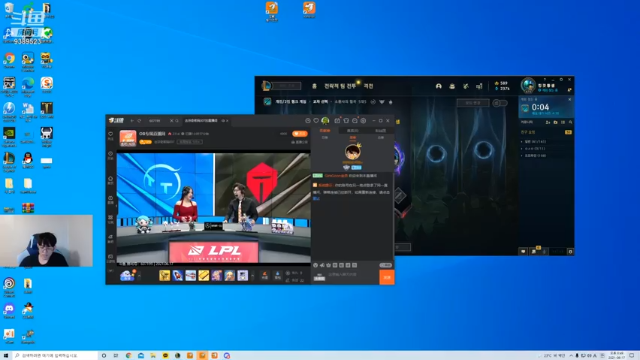
Task: Select the first chat panel tab in Huya
Action: (325, 131)
